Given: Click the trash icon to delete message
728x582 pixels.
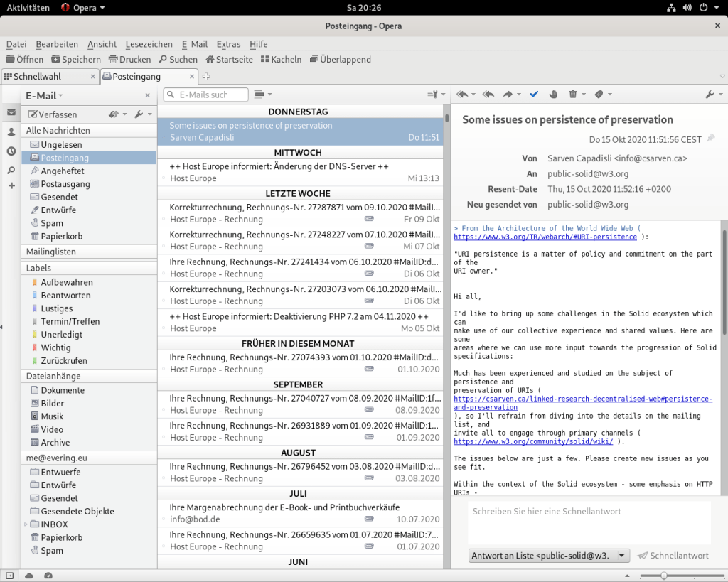Looking at the screenshot, I should [573, 95].
